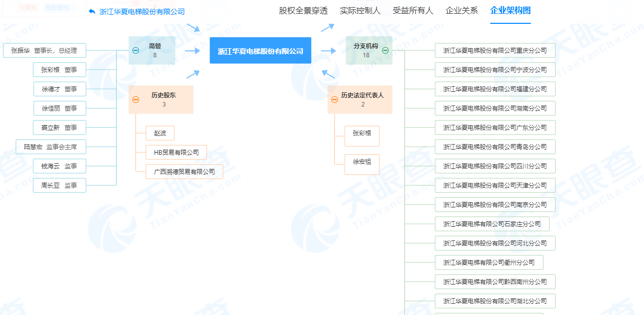Collapse the 分支机构 branch group

pyautogui.click(x=385, y=50)
